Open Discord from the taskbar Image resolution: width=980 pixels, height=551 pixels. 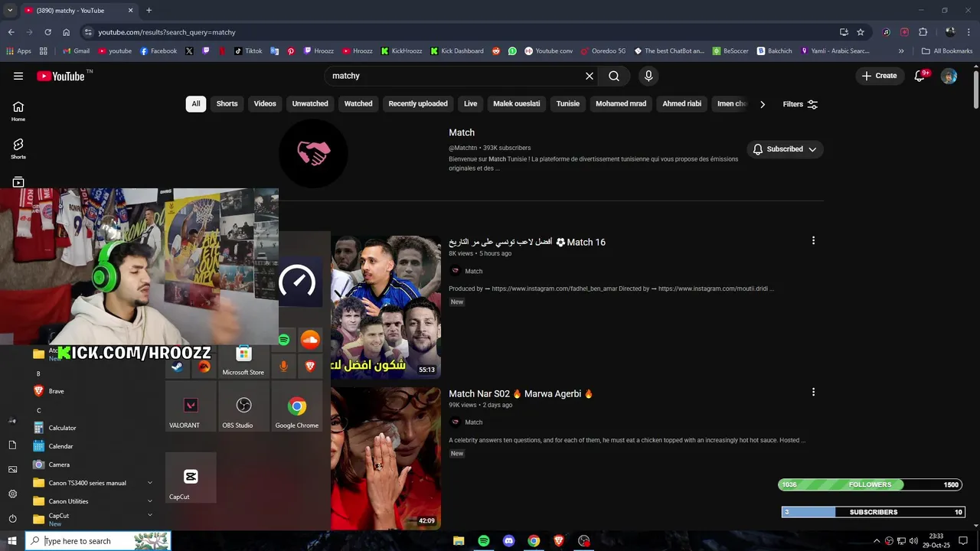coord(509,541)
